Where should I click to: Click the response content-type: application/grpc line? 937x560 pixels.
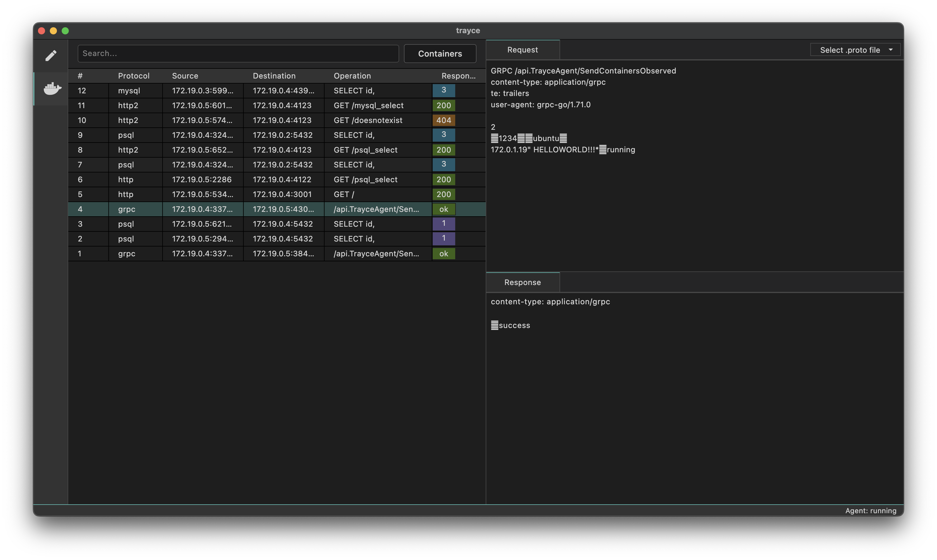tap(550, 302)
